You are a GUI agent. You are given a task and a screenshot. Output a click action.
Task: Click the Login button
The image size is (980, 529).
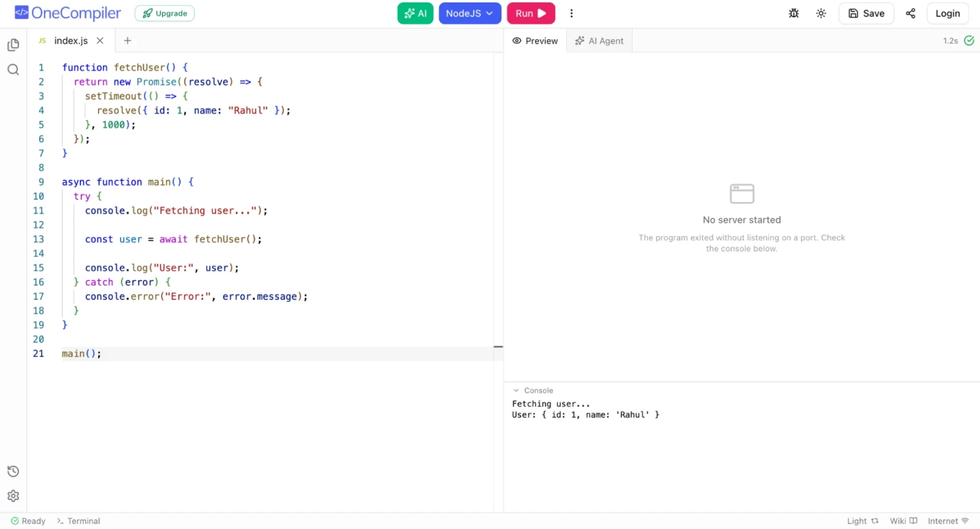[x=948, y=13]
